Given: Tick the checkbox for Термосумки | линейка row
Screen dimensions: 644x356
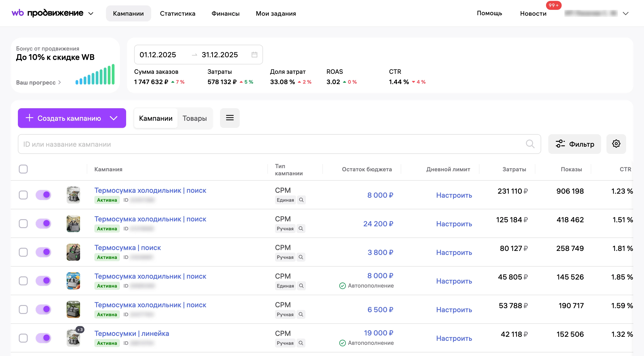Looking at the screenshot, I should (x=23, y=338).
